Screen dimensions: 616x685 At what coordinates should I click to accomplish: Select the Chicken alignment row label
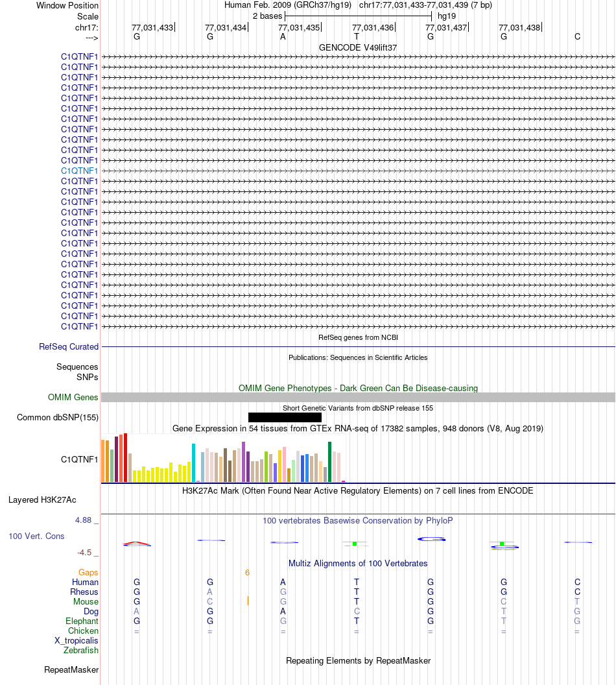[84, 631]
